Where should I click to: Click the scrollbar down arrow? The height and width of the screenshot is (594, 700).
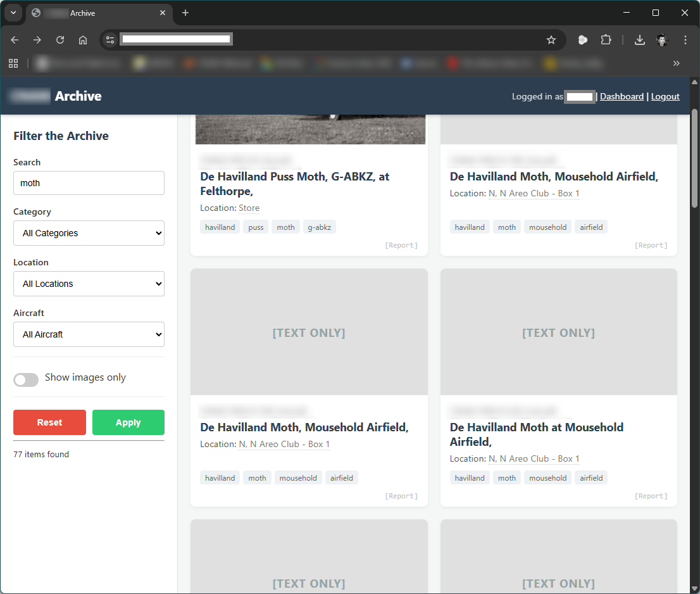(x=694, y=588)
